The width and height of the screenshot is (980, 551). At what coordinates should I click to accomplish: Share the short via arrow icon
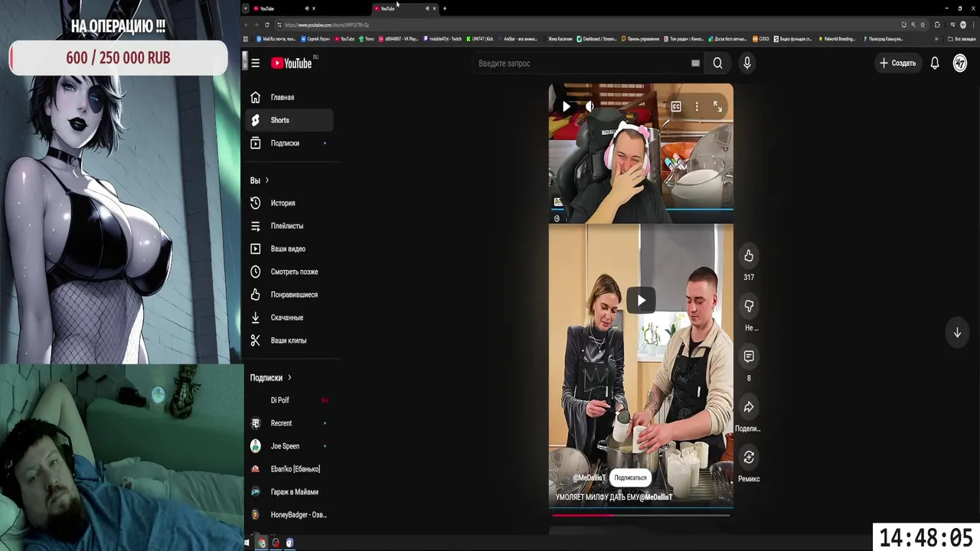(749, 407)
